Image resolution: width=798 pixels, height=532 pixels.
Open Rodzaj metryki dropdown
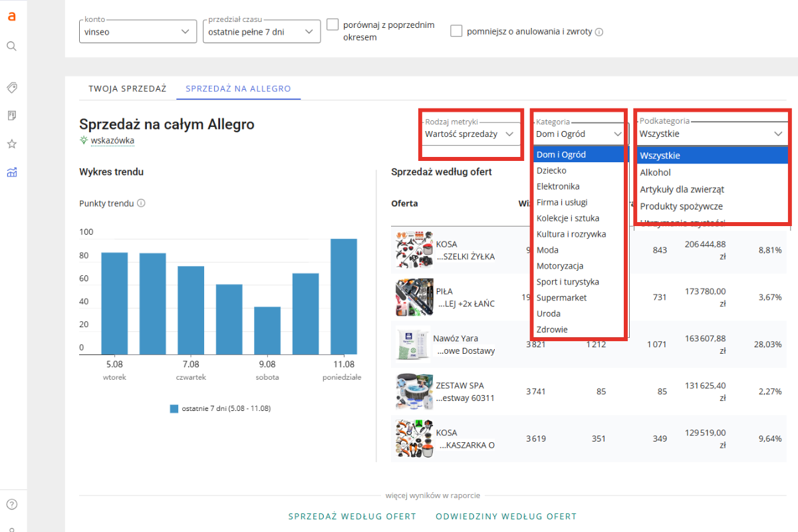point(471,134)
